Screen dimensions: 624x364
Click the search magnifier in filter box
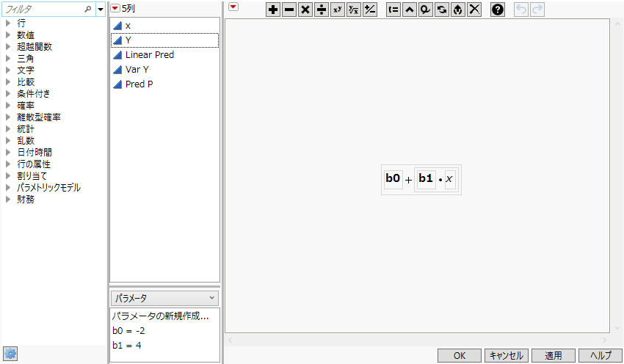88,9
